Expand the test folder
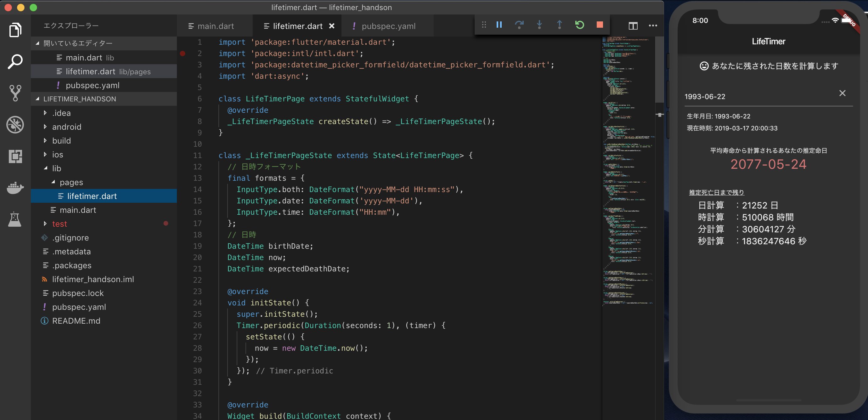Viewport: 868px width, 420px height. point(104,224)
